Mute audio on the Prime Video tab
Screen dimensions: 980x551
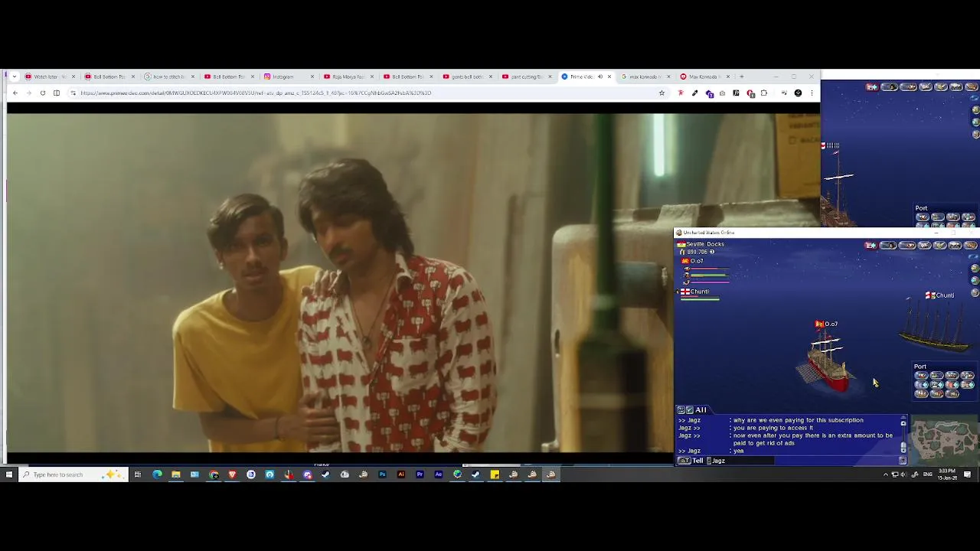pos(600,77)
